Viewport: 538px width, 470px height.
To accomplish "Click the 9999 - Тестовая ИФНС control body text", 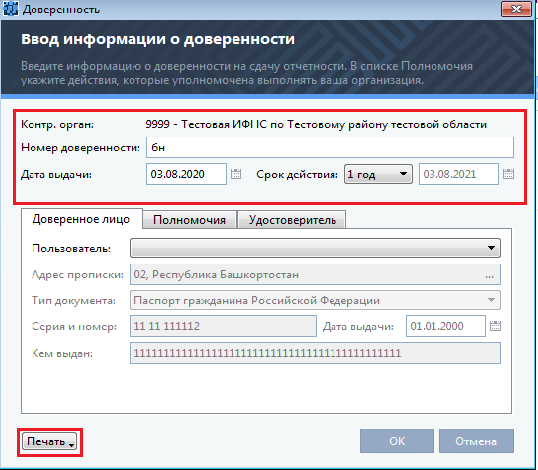I will [x=316, y=124].
